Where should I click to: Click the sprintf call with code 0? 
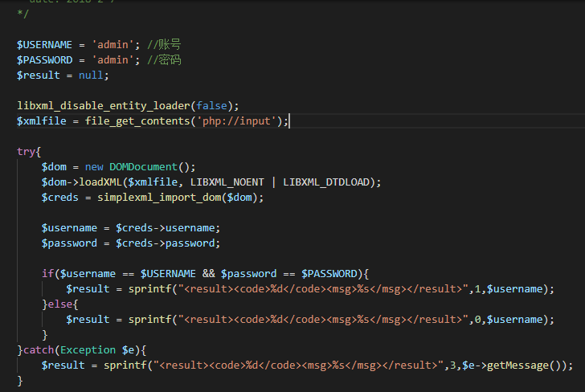[342, 320]
